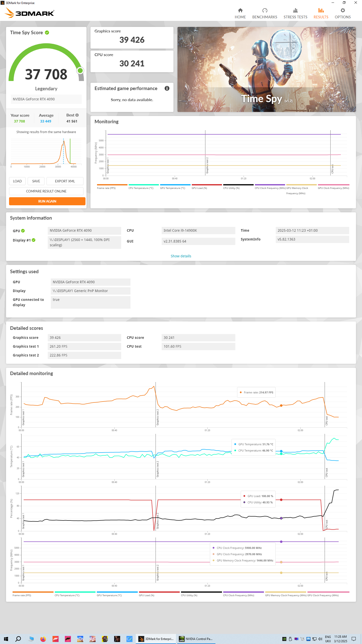Open the BENCHMARKS tab
Image resolution: width=362 pixels, height=644 pixels.
(x=265, y=14)
